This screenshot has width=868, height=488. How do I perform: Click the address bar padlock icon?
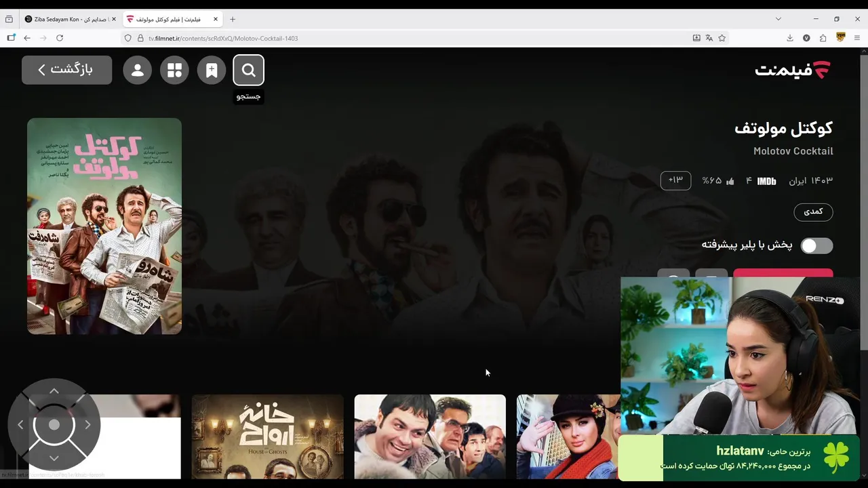click(140, 38)
